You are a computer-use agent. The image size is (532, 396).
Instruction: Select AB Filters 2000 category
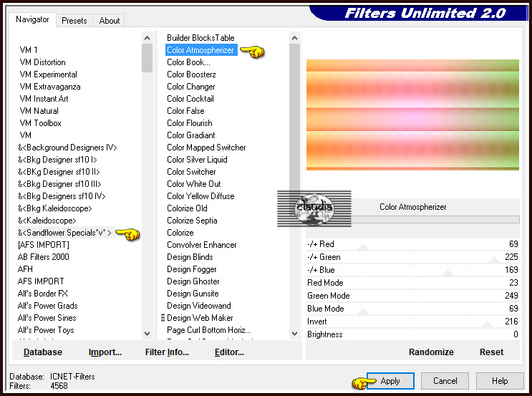(x=44, y=257)
